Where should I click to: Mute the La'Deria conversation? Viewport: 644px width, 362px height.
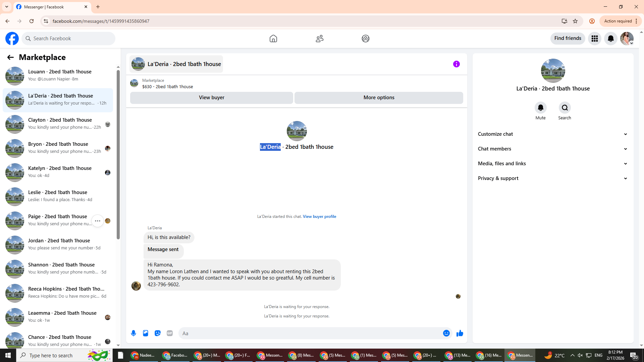[540, 108]
